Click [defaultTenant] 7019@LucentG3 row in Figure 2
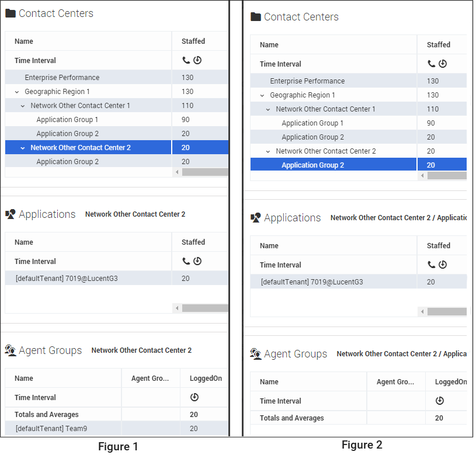The width and height of the screenshot is (476, 455). [x=358, y=282]
